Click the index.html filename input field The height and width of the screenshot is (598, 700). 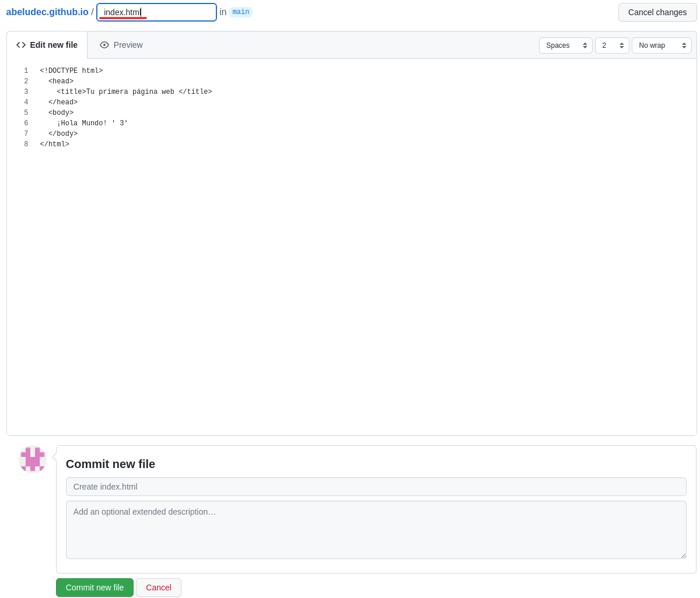(156, 12)
